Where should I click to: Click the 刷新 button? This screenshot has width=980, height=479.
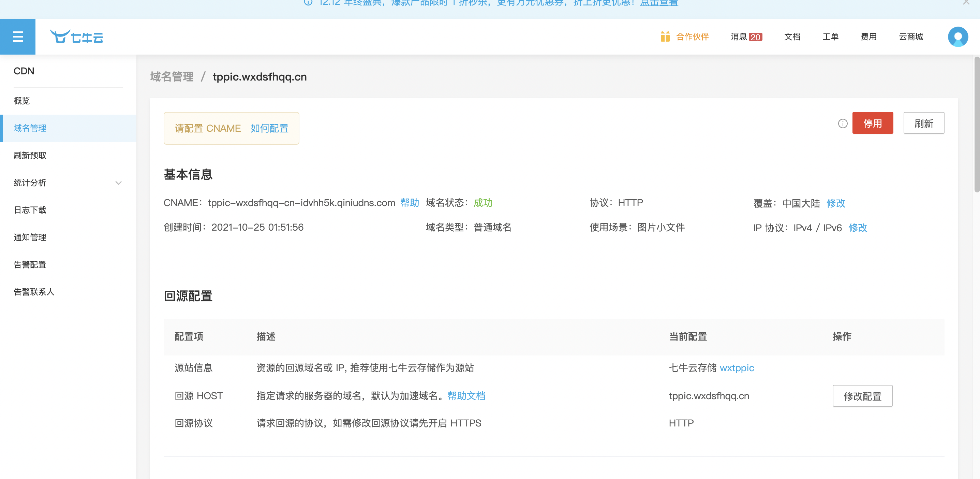(923, 123)
